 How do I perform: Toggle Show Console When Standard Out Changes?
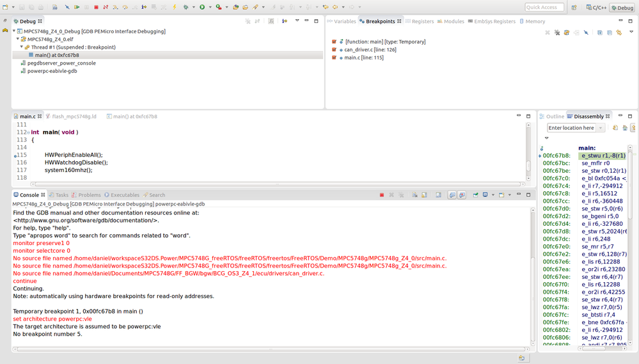pos(452,195)
